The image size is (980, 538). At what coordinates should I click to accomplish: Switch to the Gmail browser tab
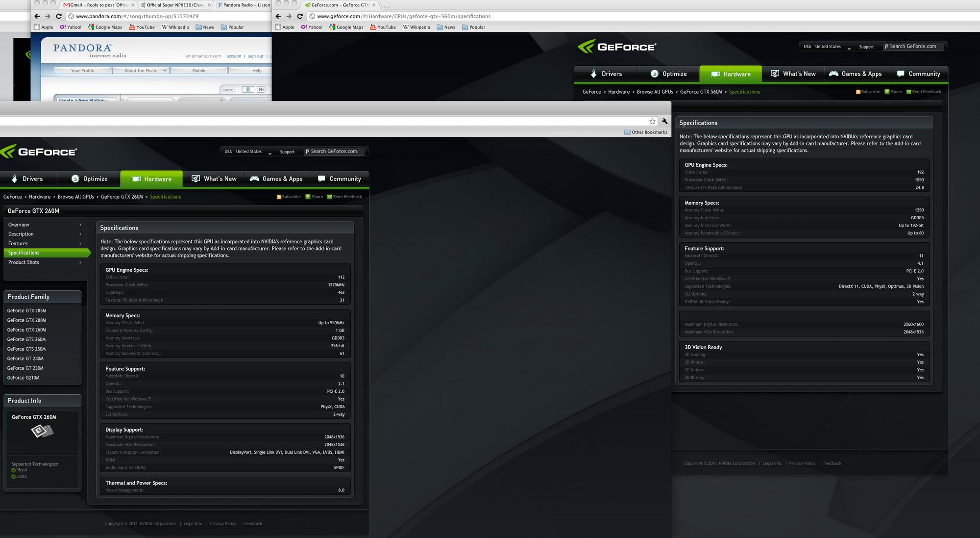click(x=98, y=5)
